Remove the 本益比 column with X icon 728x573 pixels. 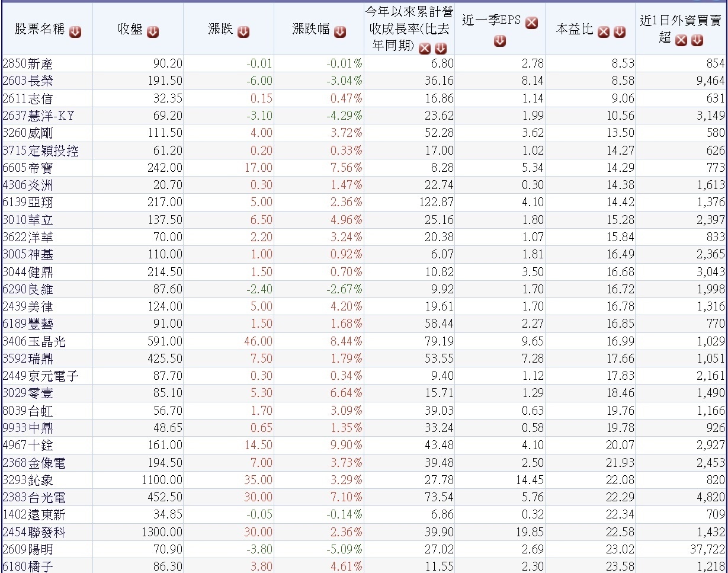pos(604,32)
